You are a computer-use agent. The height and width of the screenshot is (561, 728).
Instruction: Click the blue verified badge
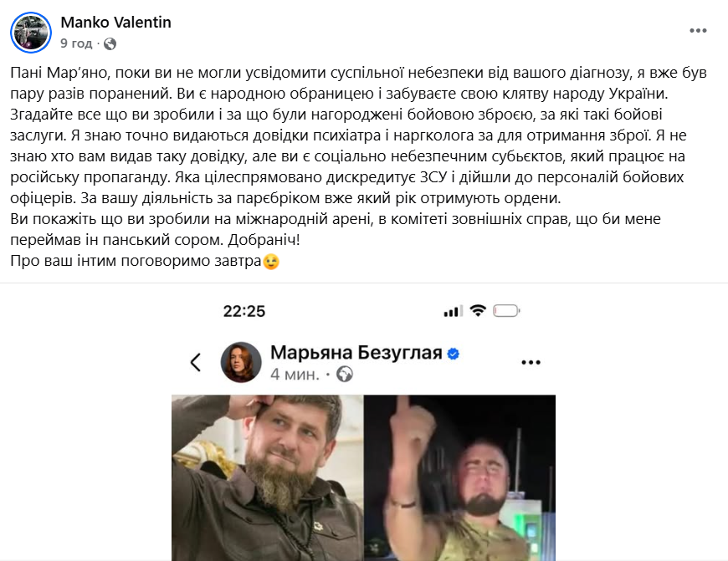point(454,354)
